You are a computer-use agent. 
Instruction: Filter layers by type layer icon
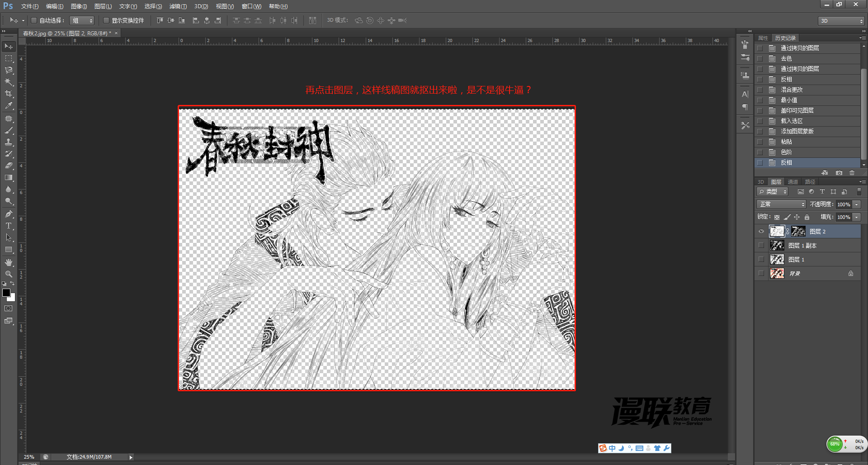coord(822,192)
